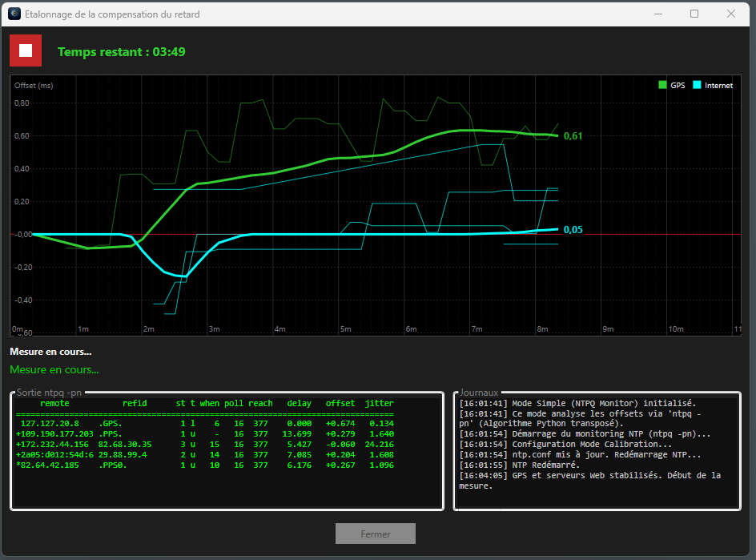The width and height of the screenshot is (756, 560).
Task: Click the app icon in the title bar
Action: click(x=14, y=14)
